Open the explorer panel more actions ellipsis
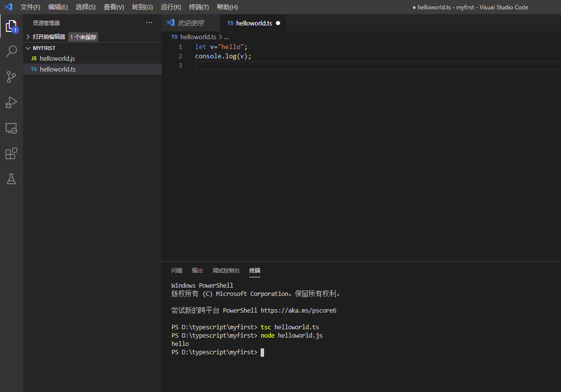Image resolution: width=561 pixels, height=392 pixels. click(149, 23)
